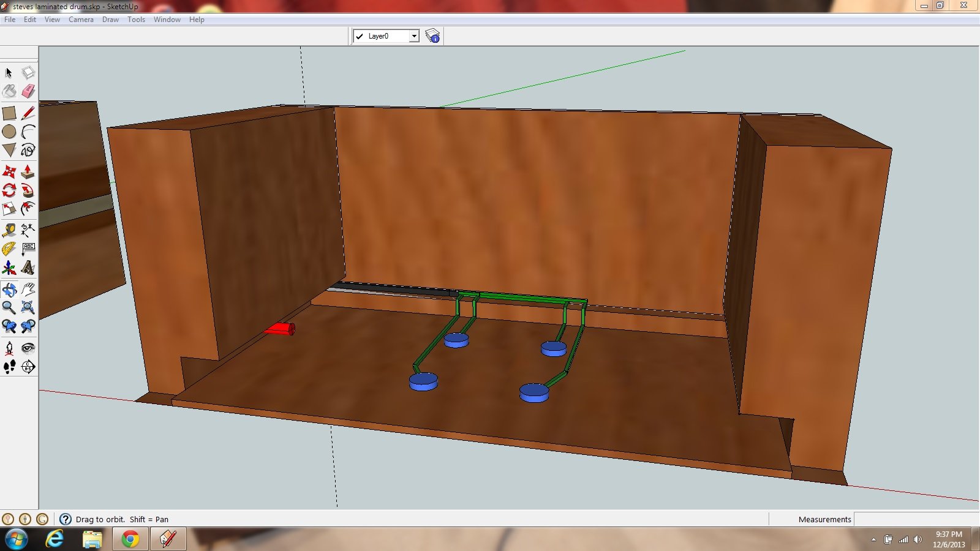Click the Zoom Extents tool
Screen dimensions: 980x551
(28, 307)
